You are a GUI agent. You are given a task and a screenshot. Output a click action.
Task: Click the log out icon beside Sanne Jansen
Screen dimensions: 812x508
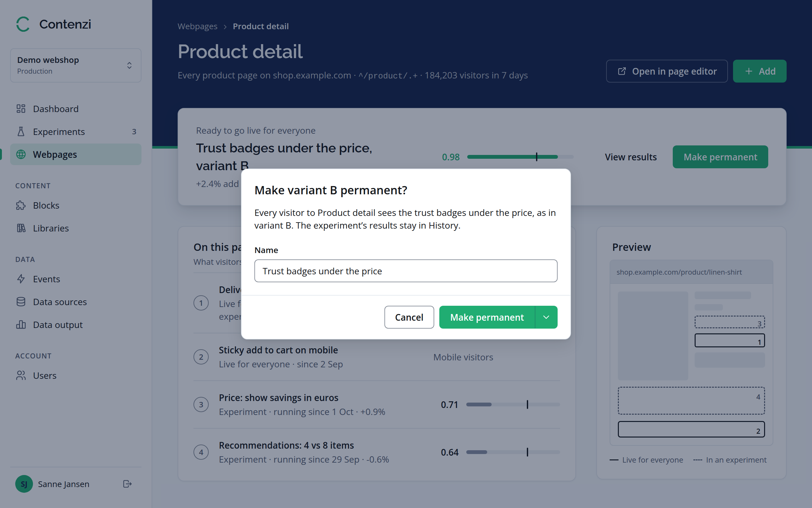(x=127, y=484)
